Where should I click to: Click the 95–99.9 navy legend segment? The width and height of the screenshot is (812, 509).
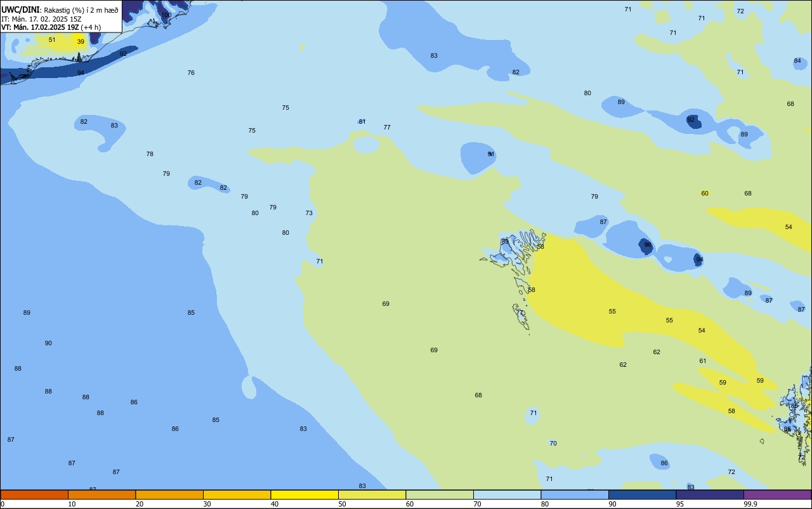[x=710, y=494]
